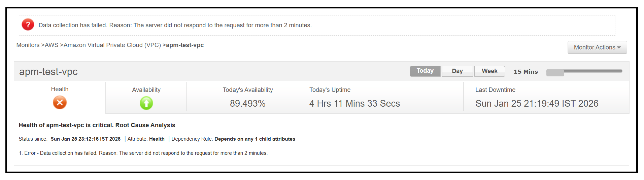
Task: Select the Health label in the summary panel
Action: click(60, 89)
